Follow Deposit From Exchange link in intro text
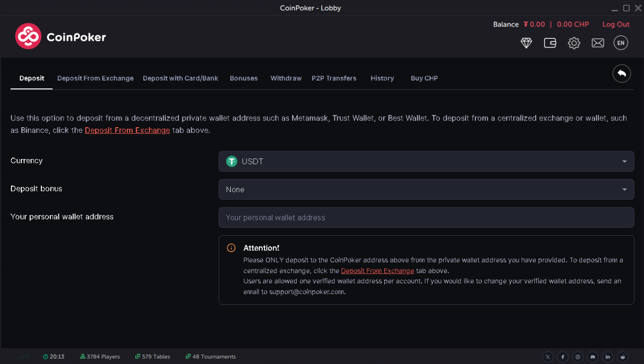644x364 pixels. [127, 130]
